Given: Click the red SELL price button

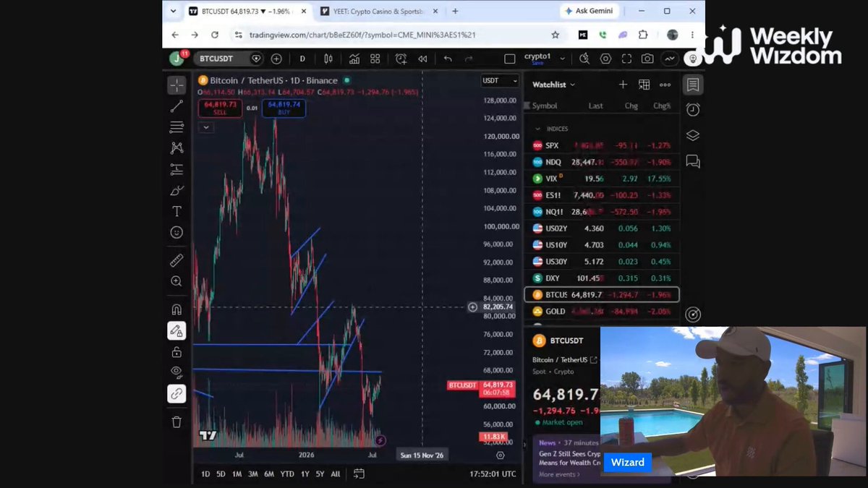Looking at the screenshot, I should pyautogui.click(x=220, y=108).
